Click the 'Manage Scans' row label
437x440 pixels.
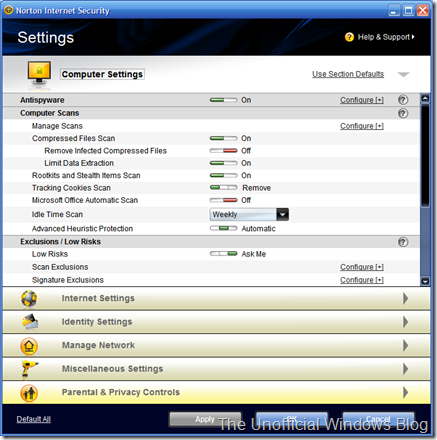[x=57, y=126]
